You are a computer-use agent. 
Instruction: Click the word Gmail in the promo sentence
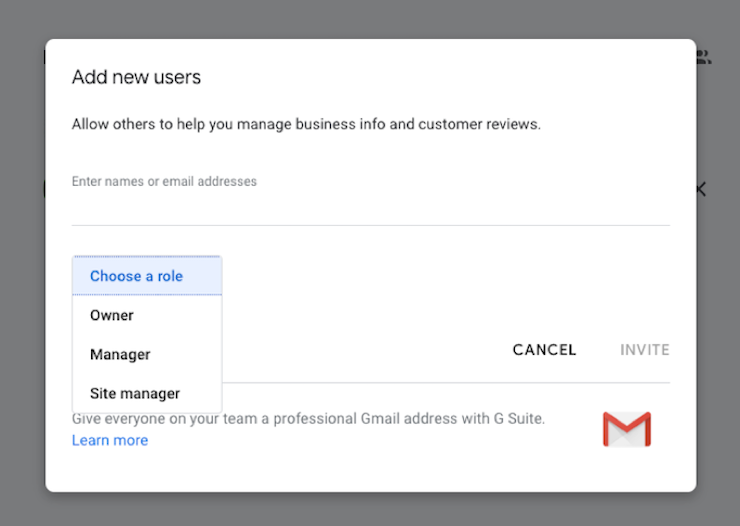tap(380, 419)
